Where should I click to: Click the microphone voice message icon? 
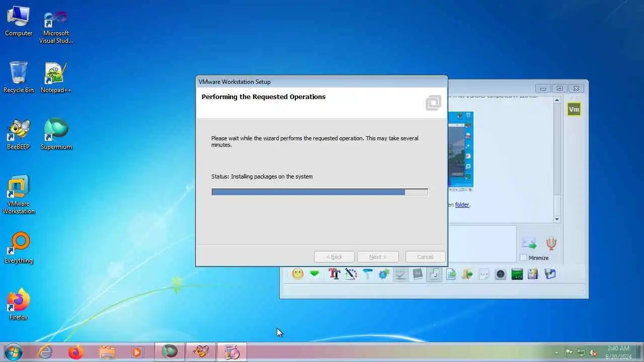click(551, 243)
